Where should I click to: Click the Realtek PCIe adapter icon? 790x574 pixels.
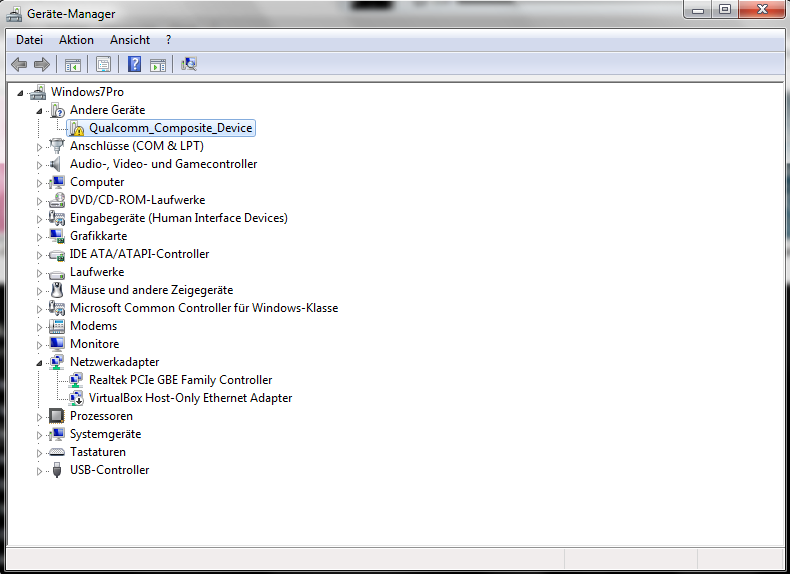click(x=76, y=380)
